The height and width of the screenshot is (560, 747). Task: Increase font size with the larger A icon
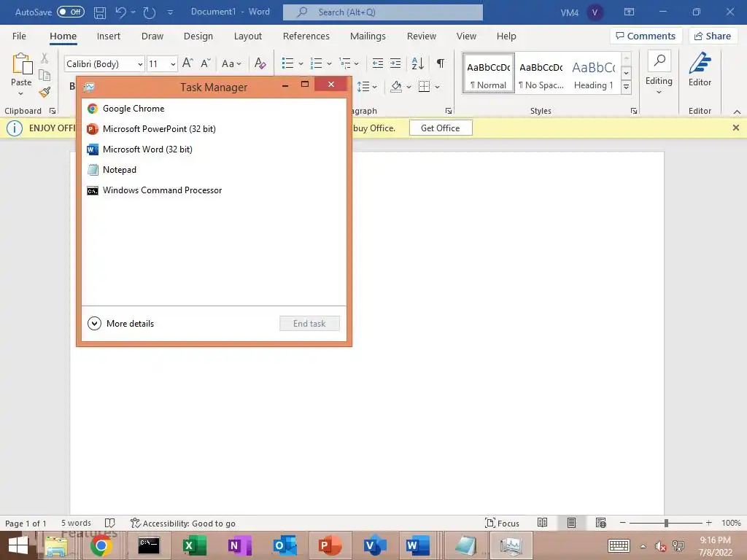coord(187,63)
